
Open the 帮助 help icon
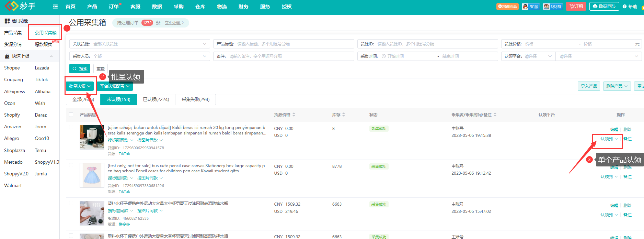pyautogui.click(x=630, y=7)
